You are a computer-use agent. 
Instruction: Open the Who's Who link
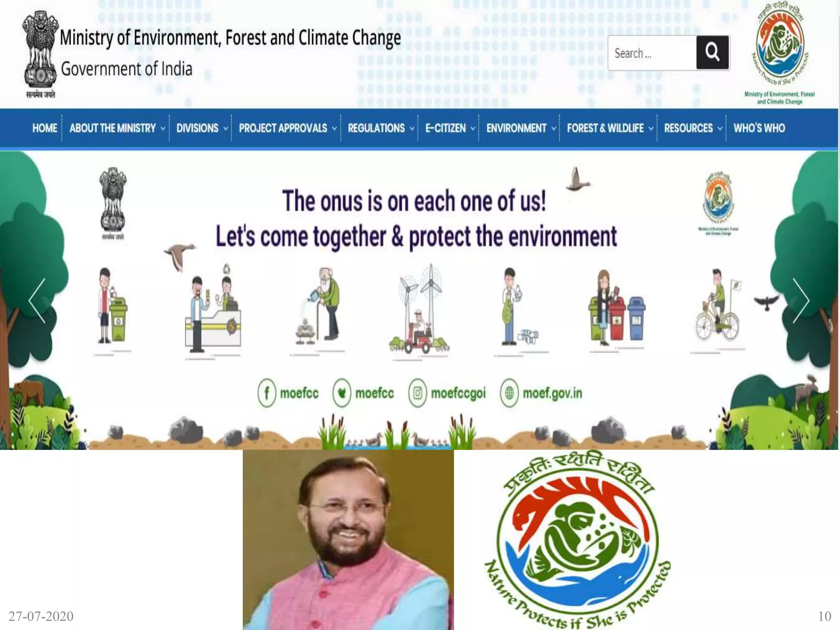coord(759,128)
